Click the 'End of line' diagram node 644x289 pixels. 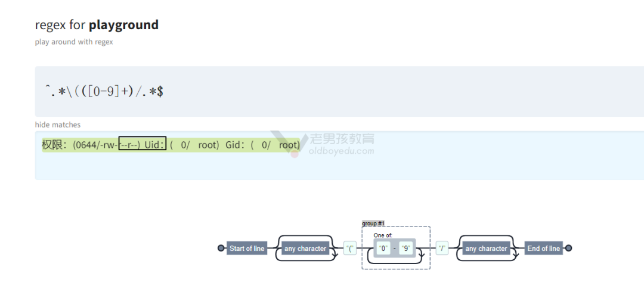[543, 248]
